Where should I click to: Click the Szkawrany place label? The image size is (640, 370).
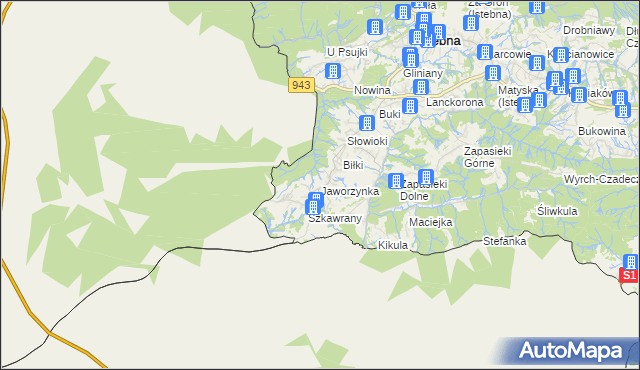335,219
